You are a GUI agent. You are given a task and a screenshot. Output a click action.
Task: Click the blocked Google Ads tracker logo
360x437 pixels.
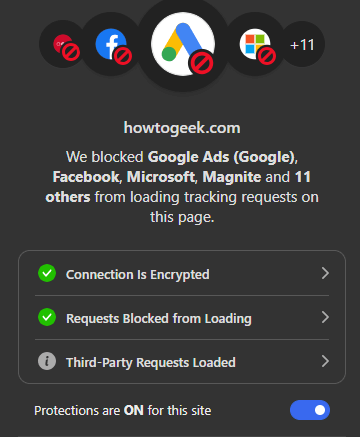183,44
